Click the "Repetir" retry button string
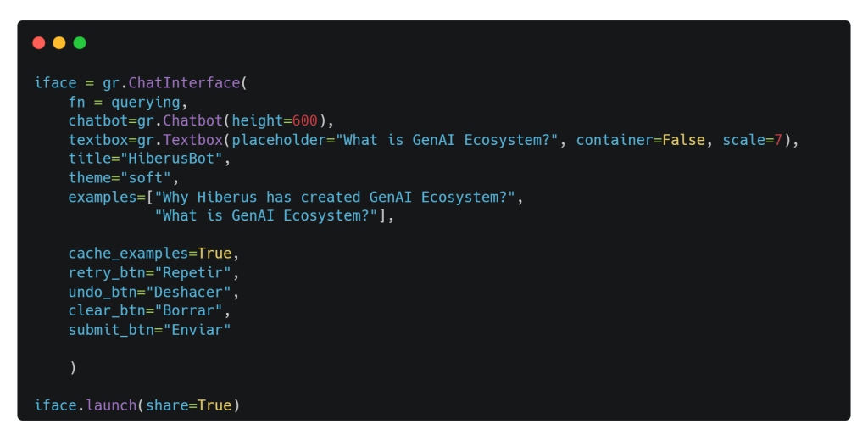 click(x=192, y=273)
